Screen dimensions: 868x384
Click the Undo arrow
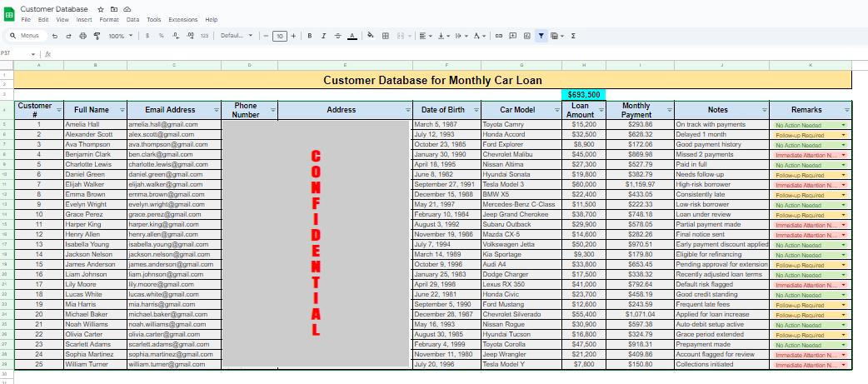[x=55, y=36]
